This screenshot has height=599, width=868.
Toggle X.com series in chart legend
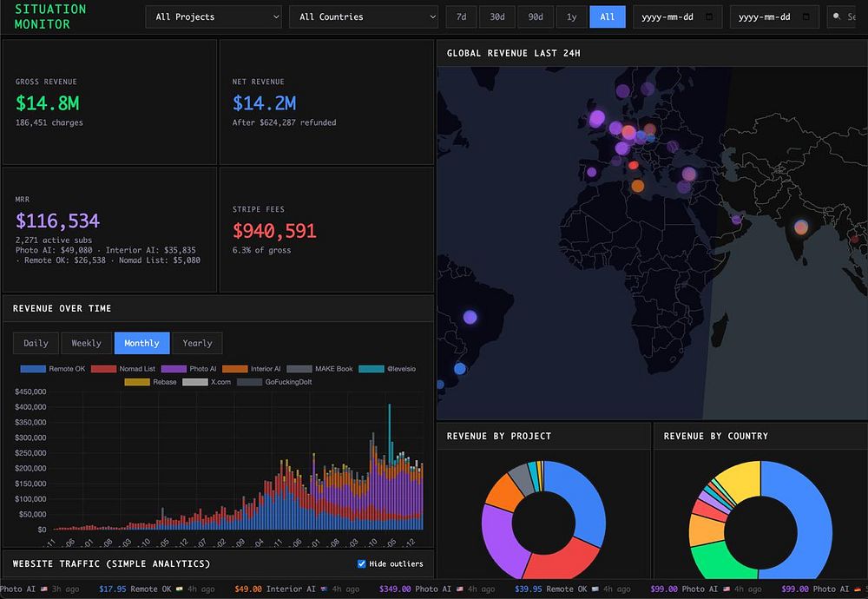[207, 382]
